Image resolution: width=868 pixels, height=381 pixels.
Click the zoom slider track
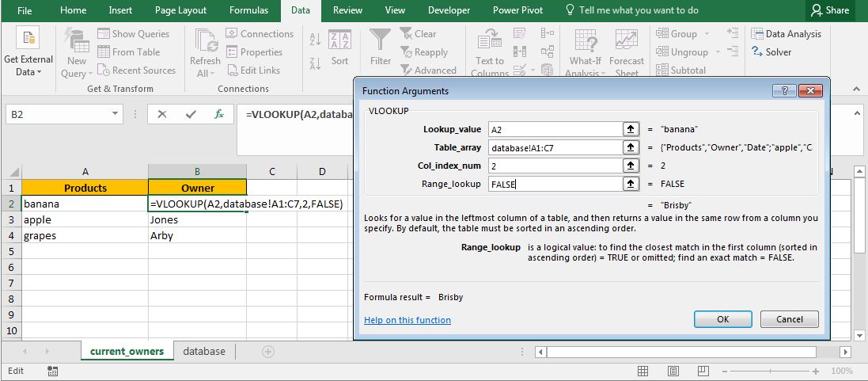click(769, 371)
